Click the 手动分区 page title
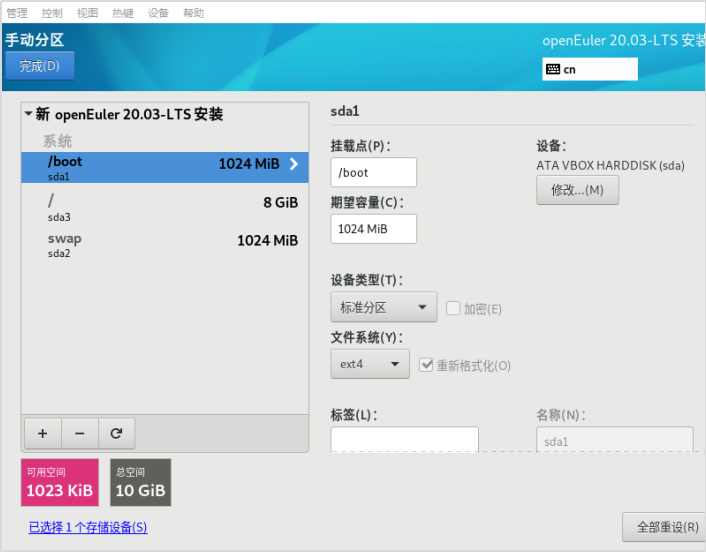 35,40
